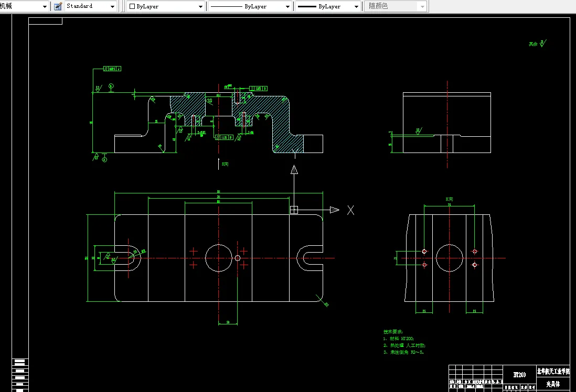Click the white color box beside the first ByLayer
Viewport: 576px width, 392px height.
[x=132, y=6]
